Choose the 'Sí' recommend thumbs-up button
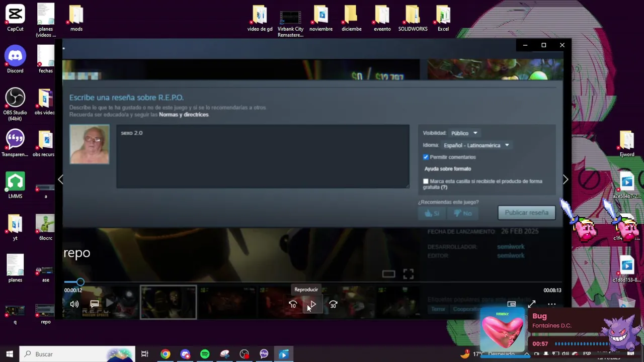This screenshot has height=362, width=644. point(432,213)
